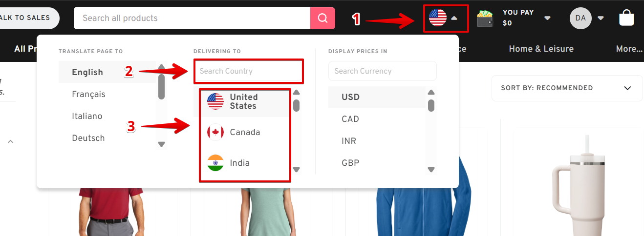Expand the You Pay dropdown arrow
This screenshot has height=236, width=644.
[x=548, y=19]
